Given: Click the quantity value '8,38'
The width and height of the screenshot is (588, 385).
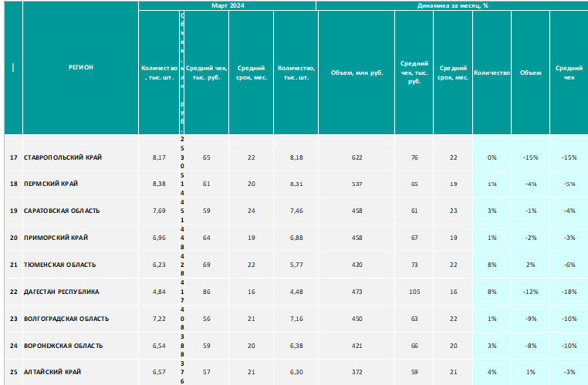Looking at the screenshot, I should [x=159, y=184].
